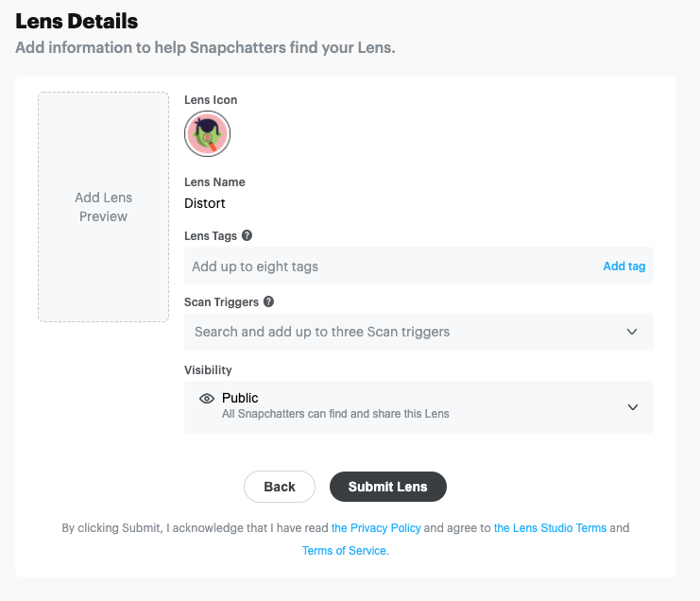Open the Terms of Service link
The height and width of the screenshot is (601, 700).
tap(345, 551)
